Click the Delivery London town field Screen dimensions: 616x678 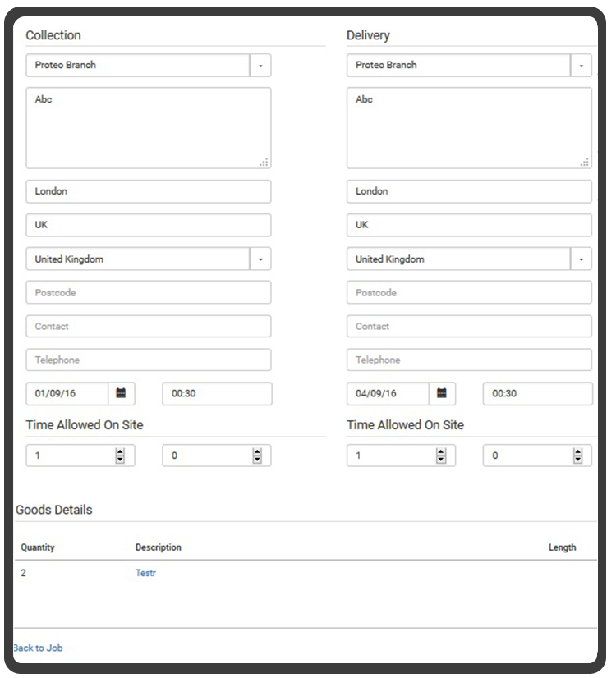(469, 191)
